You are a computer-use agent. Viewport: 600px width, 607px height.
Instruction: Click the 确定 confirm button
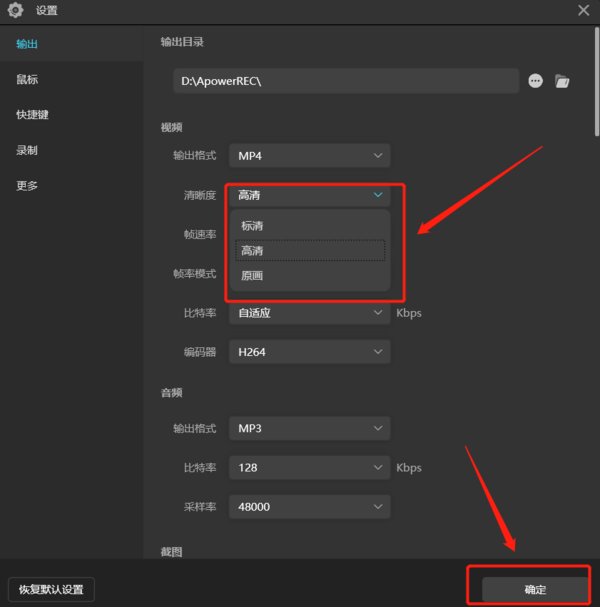[x=535, y=590]
